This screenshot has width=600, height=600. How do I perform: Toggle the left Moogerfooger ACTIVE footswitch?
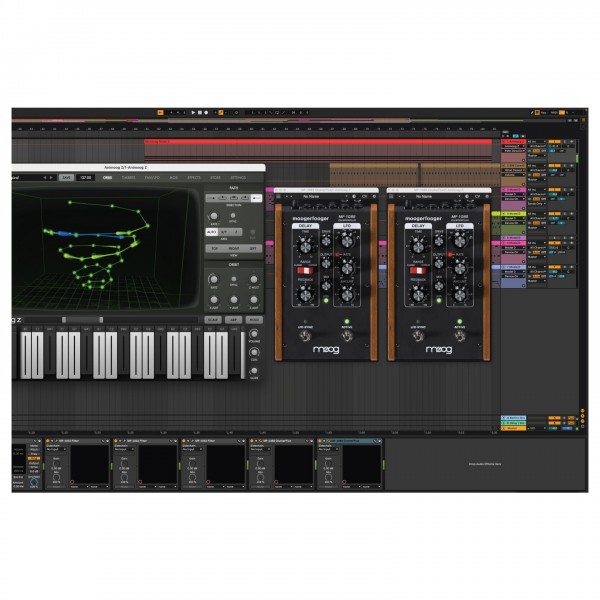(347, 336)
